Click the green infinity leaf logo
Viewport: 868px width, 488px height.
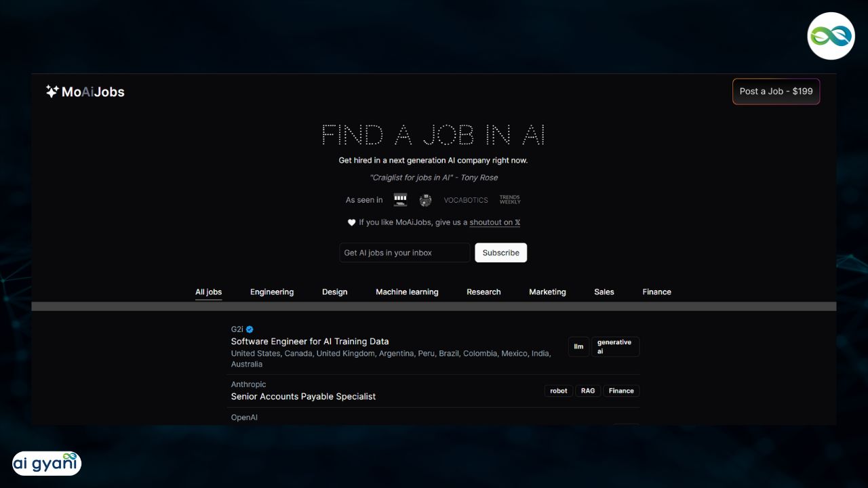(831, 36)
